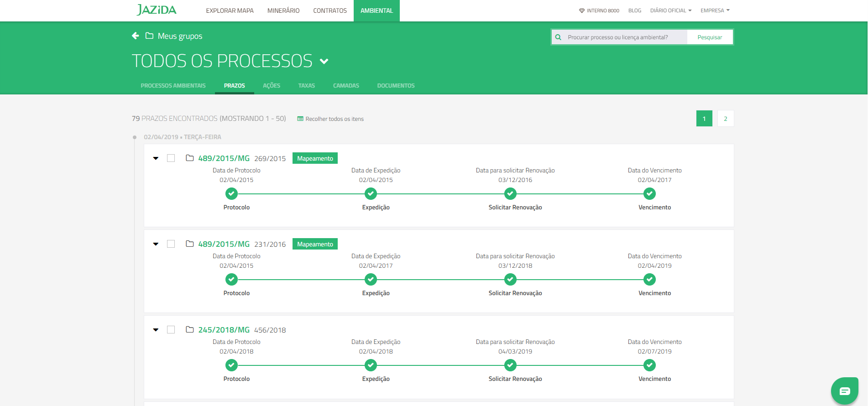Expand the Todos os Processos dropdown

pos(324,61)
